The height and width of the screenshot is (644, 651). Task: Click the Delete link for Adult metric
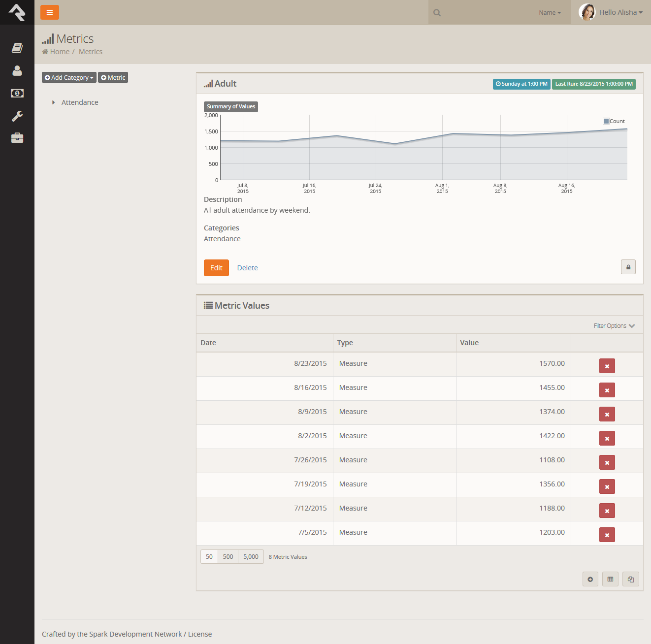coord(248,268)
